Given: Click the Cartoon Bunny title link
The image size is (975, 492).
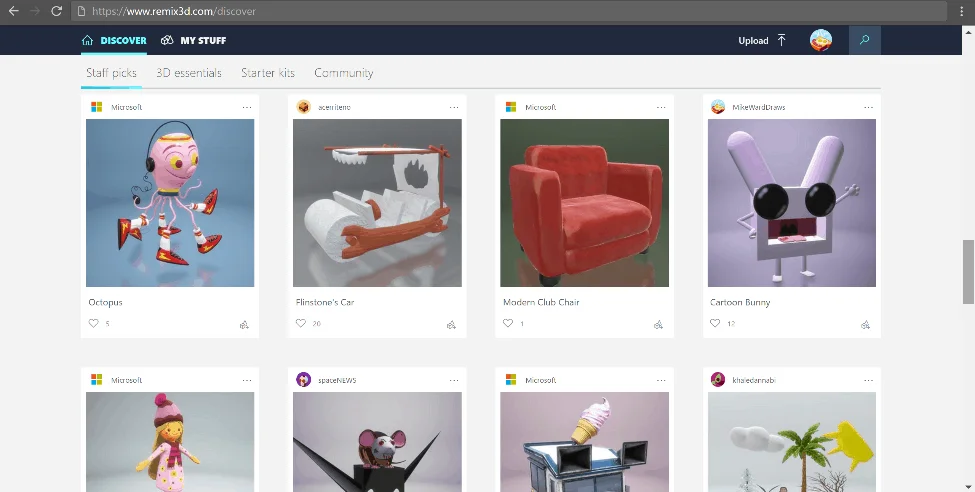Looking at the screenshot, I should click(x=740, y=302).
